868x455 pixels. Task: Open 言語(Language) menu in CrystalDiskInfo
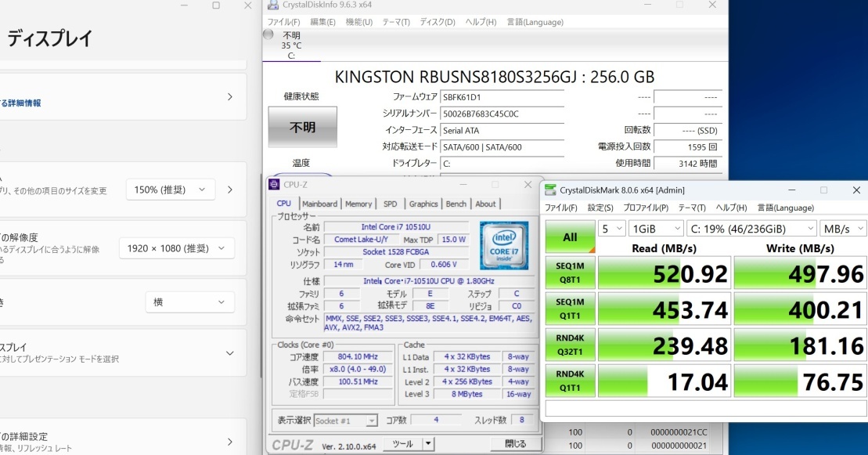coord(535,22)
